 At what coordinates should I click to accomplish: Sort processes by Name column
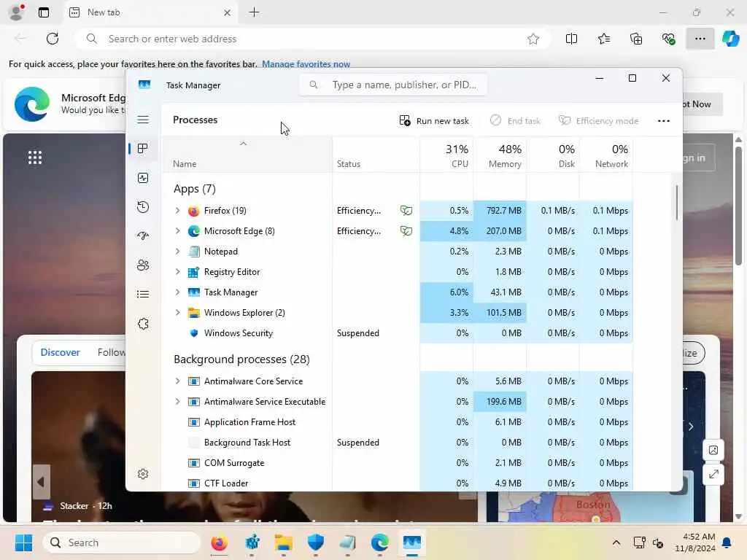click(x=247, y=155)
